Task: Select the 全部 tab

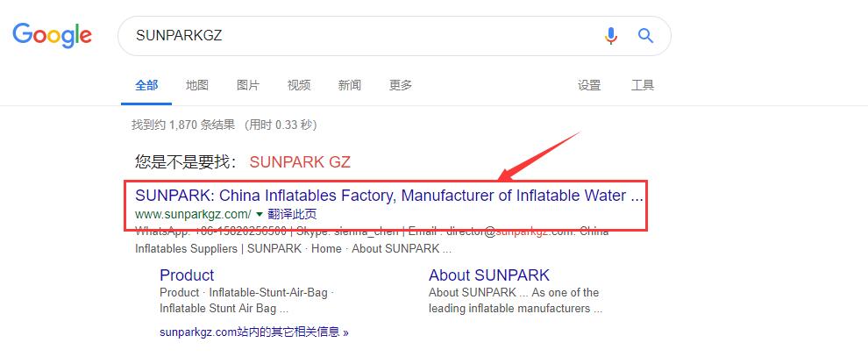Action: tap(146, 85)
